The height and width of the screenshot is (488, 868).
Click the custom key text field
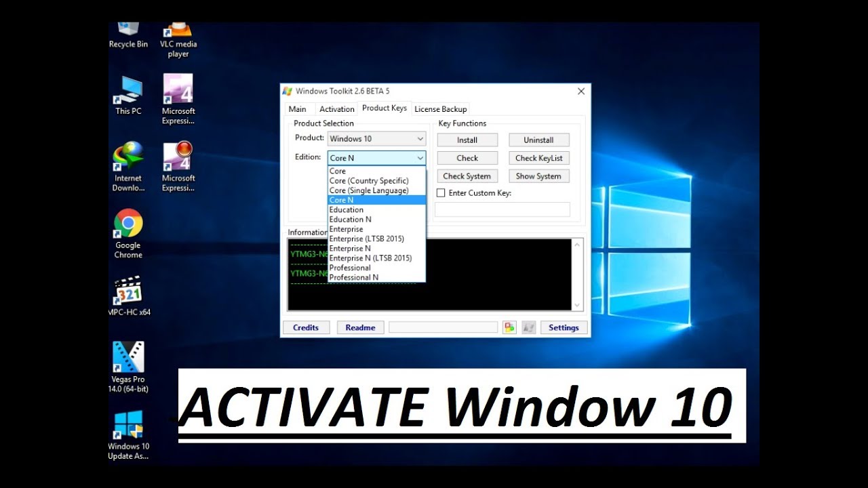(x=502, y=209)
